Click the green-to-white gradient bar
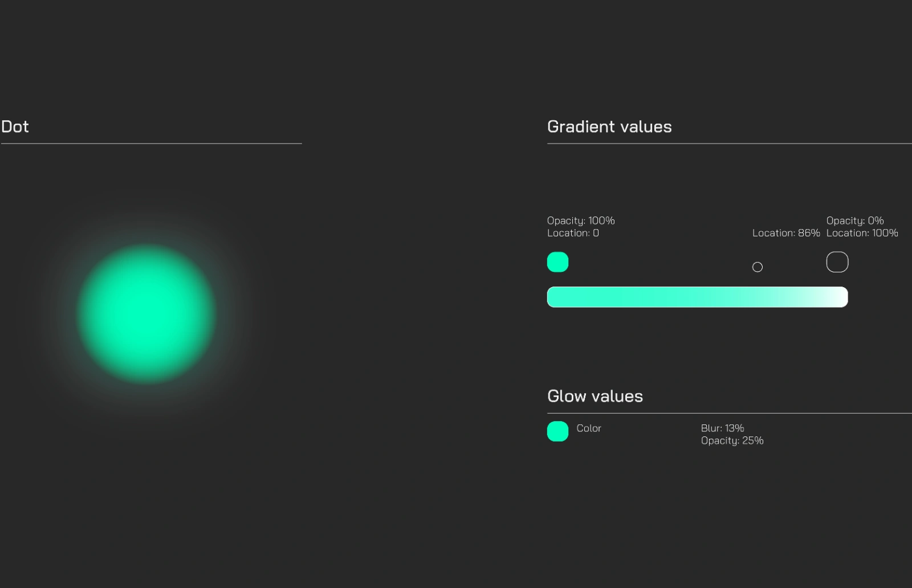 pos(698,297)
